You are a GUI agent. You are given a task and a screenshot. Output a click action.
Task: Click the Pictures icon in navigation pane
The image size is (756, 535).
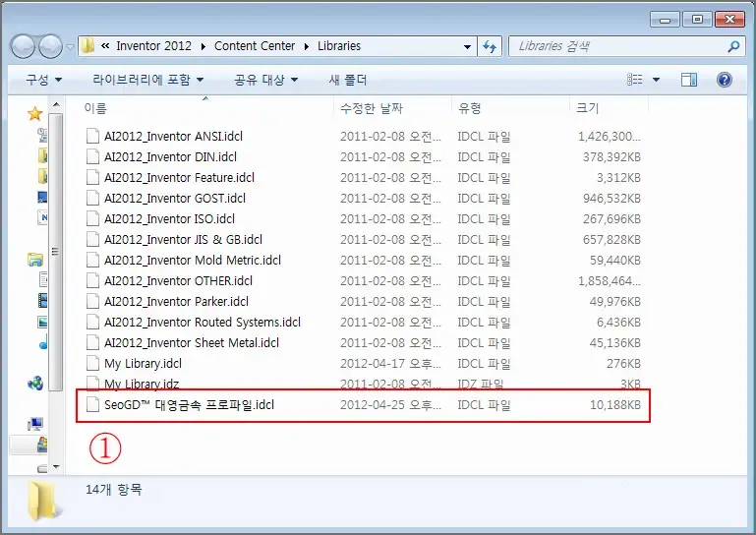[x=42, y=322]
